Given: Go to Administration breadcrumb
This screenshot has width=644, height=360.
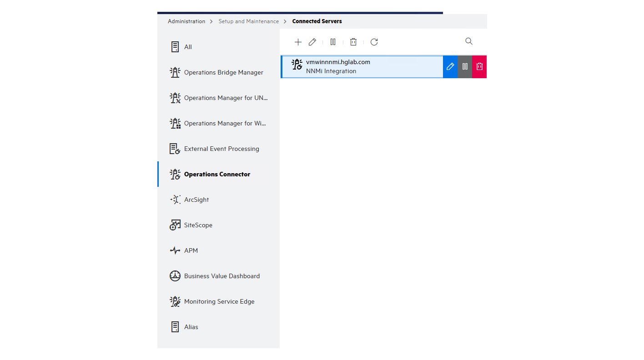Looking at the screenshot, I should [x=186, y=21].
